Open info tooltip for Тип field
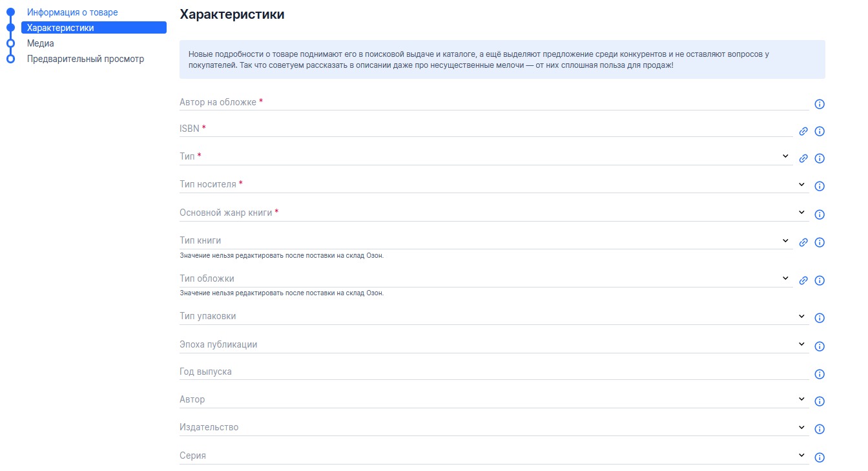868x471 pixels. (x=820, y=158)
